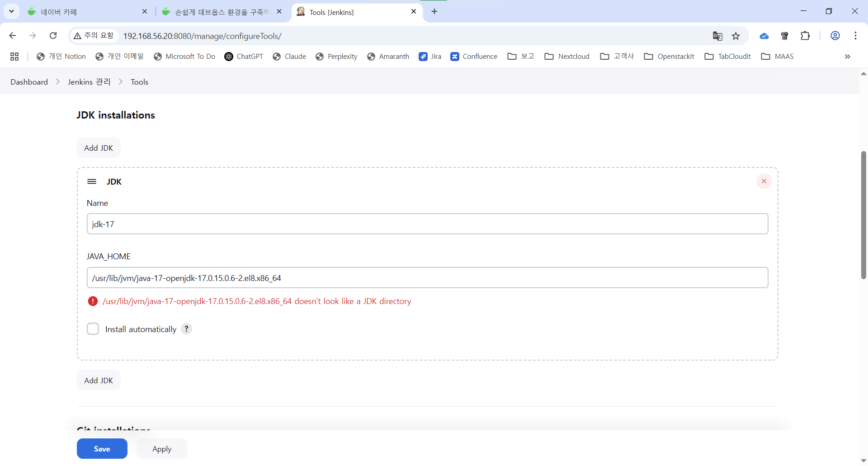Switch to the 손쉽게 데브옵스 tab
Viewport: 868px width, 466px height.
point(222,12)
